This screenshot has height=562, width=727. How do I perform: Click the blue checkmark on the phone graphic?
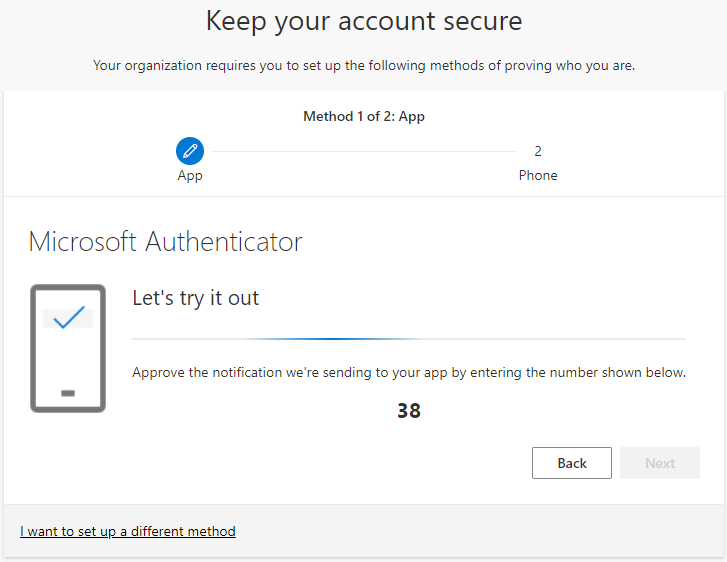point(68,318)
